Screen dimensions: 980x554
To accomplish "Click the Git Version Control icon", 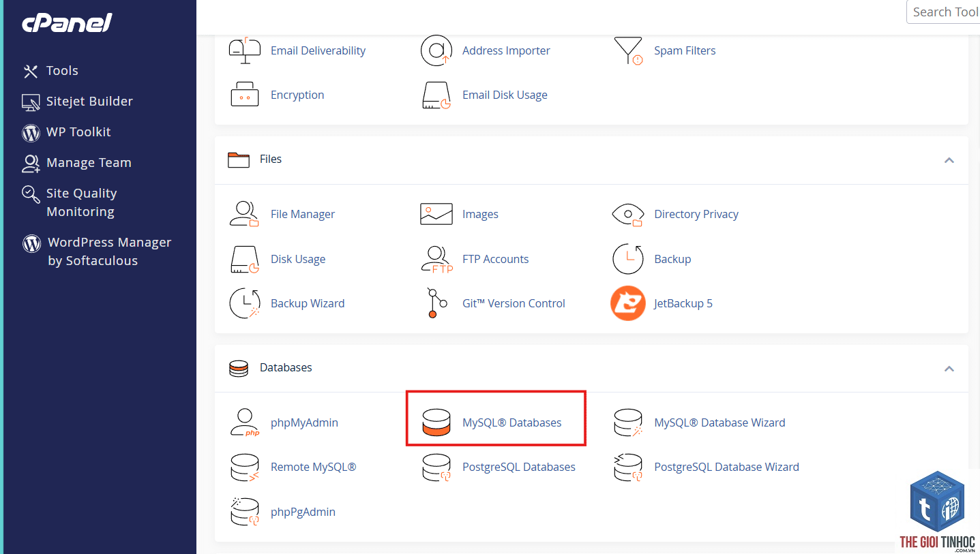I will (436, 303).
